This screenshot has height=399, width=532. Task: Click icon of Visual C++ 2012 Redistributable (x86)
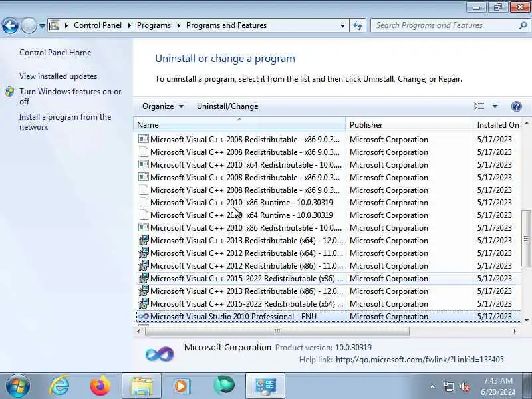(x=144, y=265)
